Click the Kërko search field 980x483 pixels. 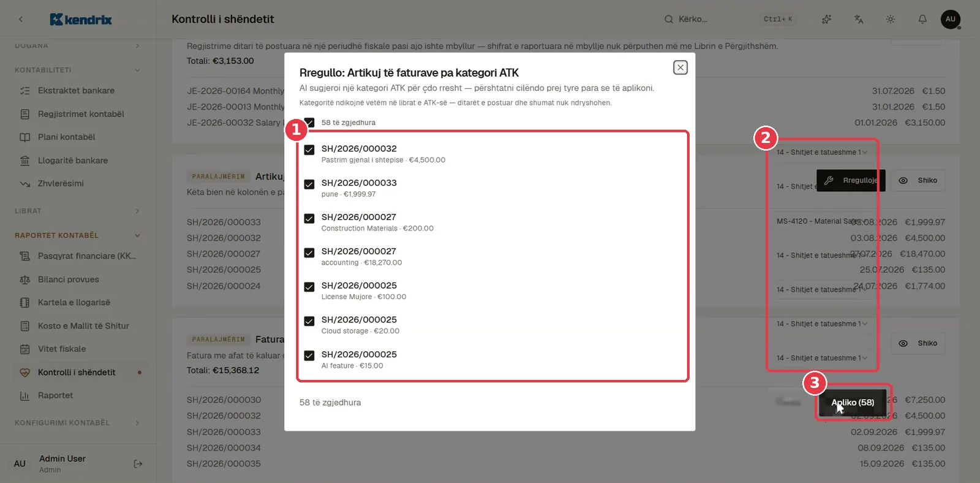tap(729, 19)
